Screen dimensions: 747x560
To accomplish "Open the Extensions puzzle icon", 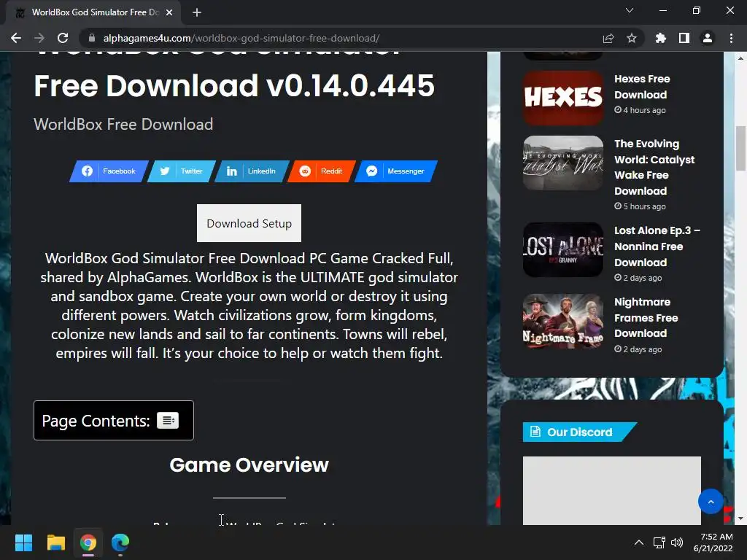I will (x=660, y=38).
